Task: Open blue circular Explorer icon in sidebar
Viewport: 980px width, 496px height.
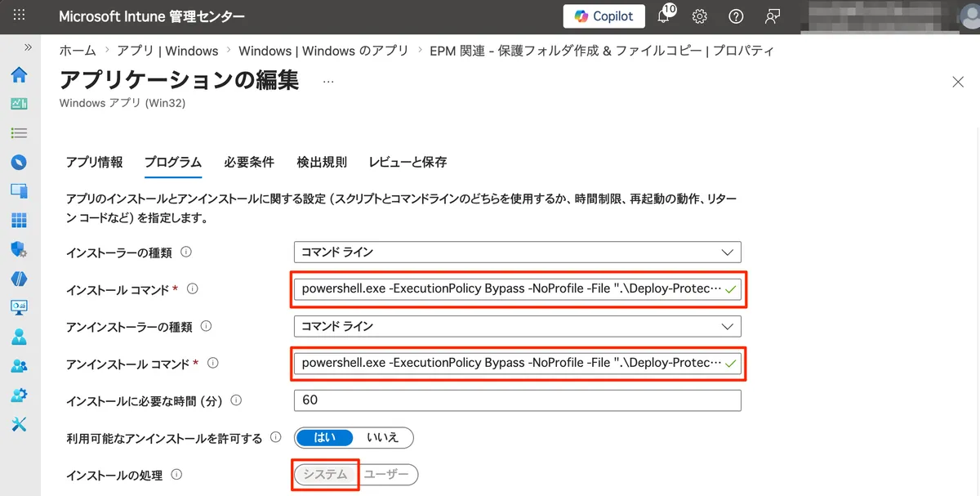Action: [x=19, y=162]
